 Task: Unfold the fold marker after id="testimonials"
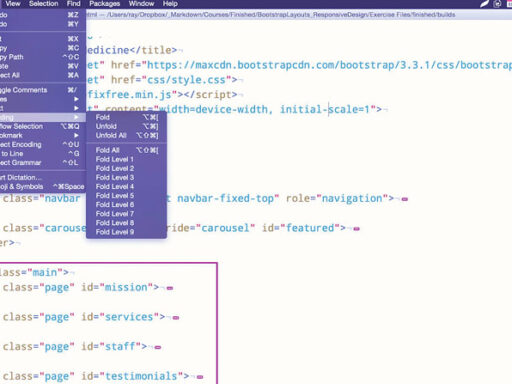200,377
